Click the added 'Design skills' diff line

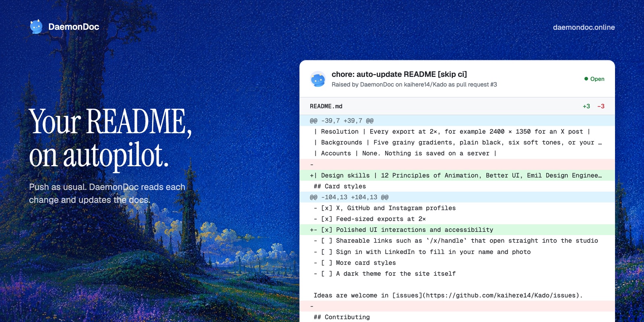pyautogui.click(x=457, y=175)
